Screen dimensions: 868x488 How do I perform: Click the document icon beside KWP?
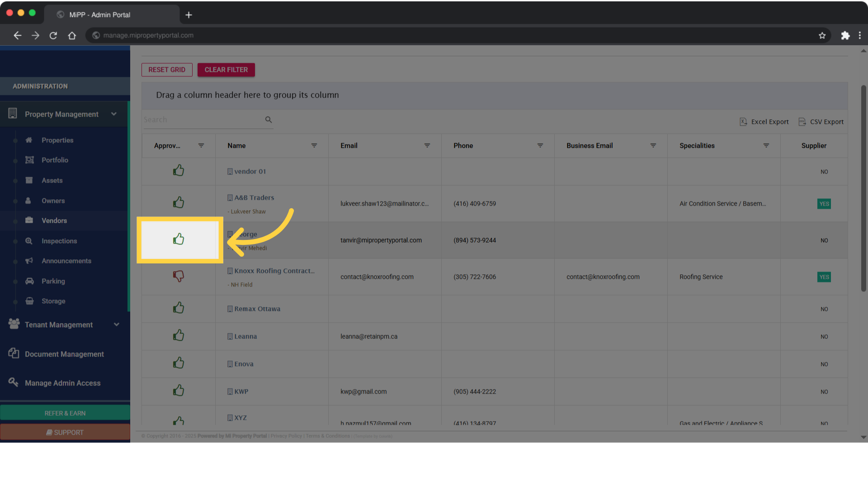[x=230, y=392]
